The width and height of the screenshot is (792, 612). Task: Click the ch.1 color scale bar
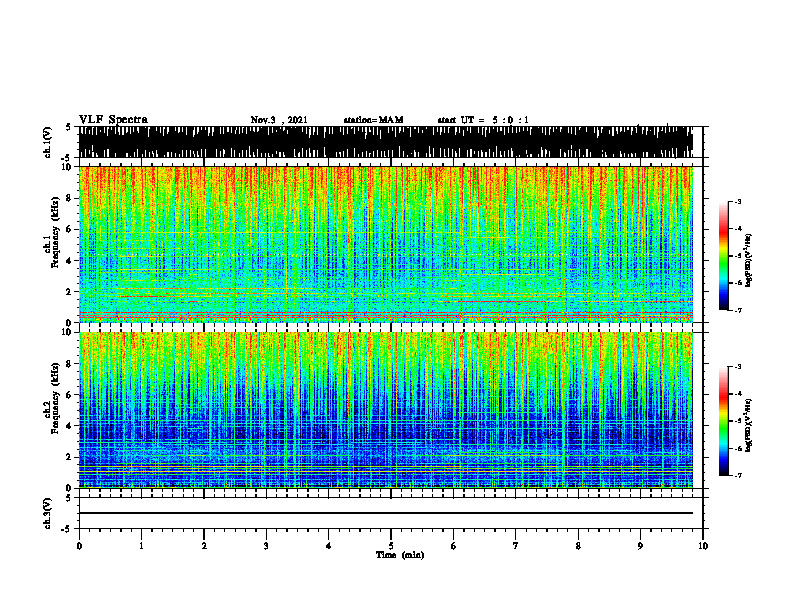[723, 256]
